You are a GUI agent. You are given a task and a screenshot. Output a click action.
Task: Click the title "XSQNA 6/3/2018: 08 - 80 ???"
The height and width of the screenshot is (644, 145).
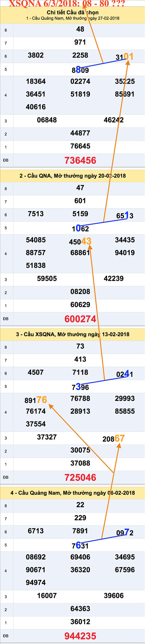[x=67, y=3]
